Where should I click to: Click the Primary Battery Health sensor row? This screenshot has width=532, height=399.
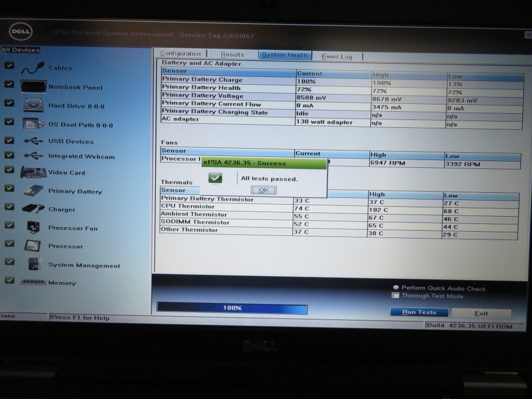(x=342, y=89)
